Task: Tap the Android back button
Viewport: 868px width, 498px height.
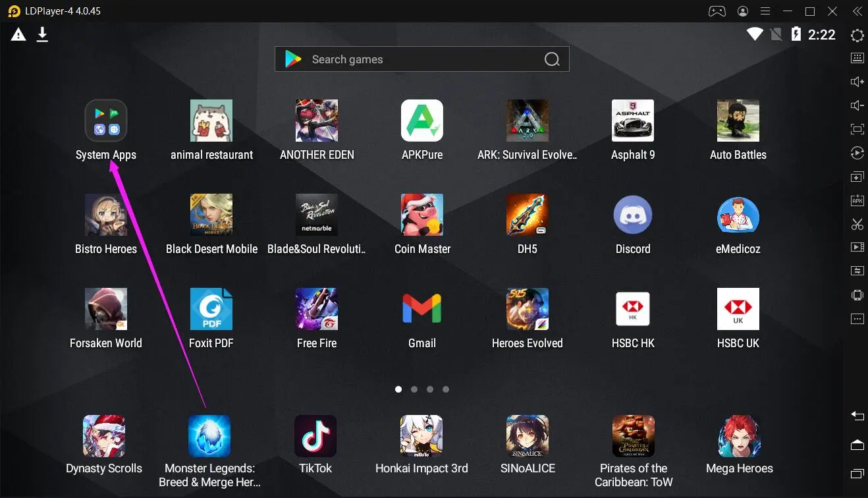Action: (857, 416)
